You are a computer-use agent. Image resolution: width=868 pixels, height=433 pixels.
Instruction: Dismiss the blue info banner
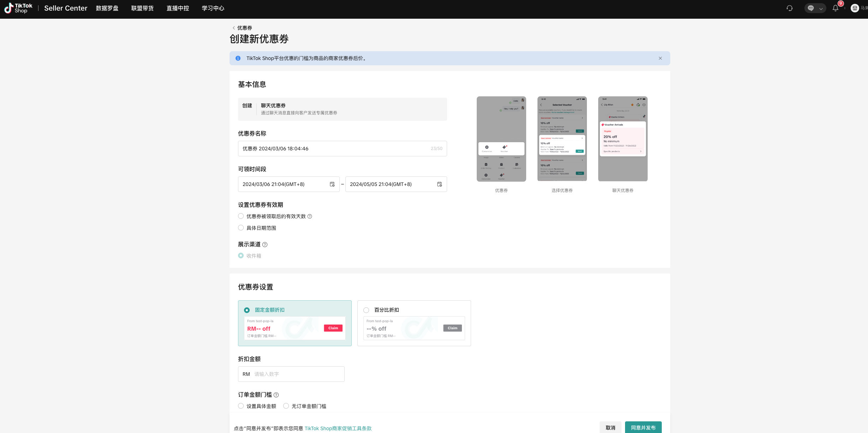(660, 58)
